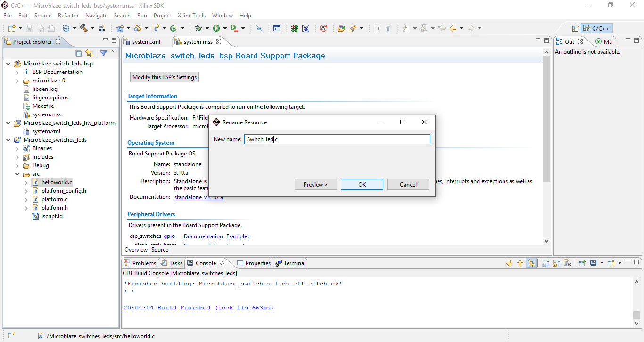Maximize the Console panel
644x342 pixels.
637,262
